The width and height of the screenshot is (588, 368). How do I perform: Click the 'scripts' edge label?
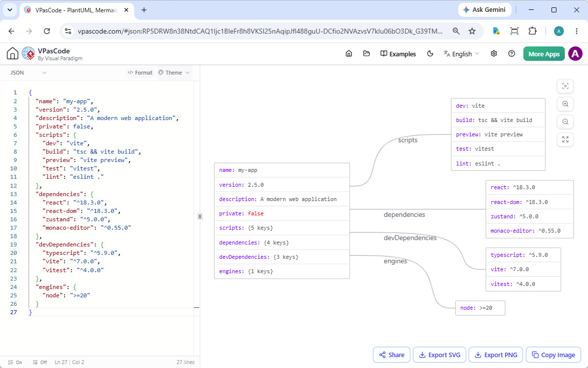tap(407, 140)
